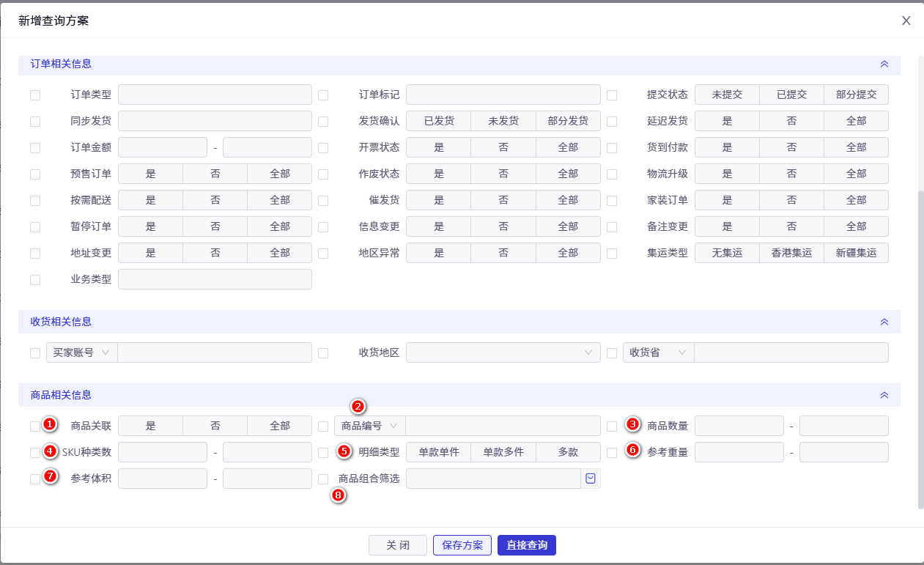Select 全部 for 货到付款
This screenshot has width=924, height=565.
click(x=857, y=147)
